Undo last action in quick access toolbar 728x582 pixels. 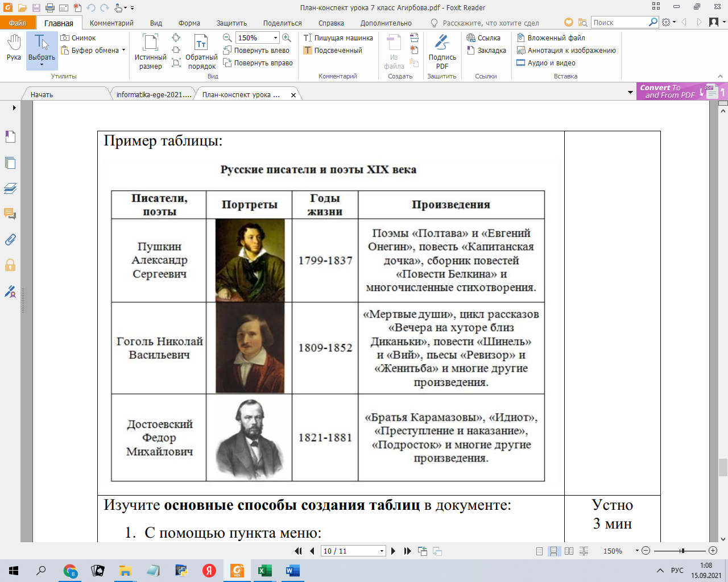91,8
